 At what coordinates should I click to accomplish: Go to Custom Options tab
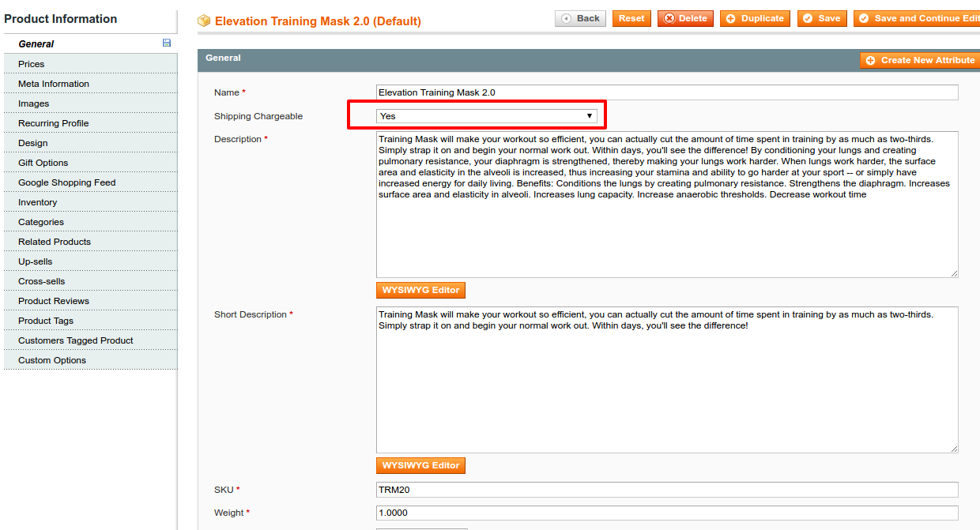[x=90, y=360]
